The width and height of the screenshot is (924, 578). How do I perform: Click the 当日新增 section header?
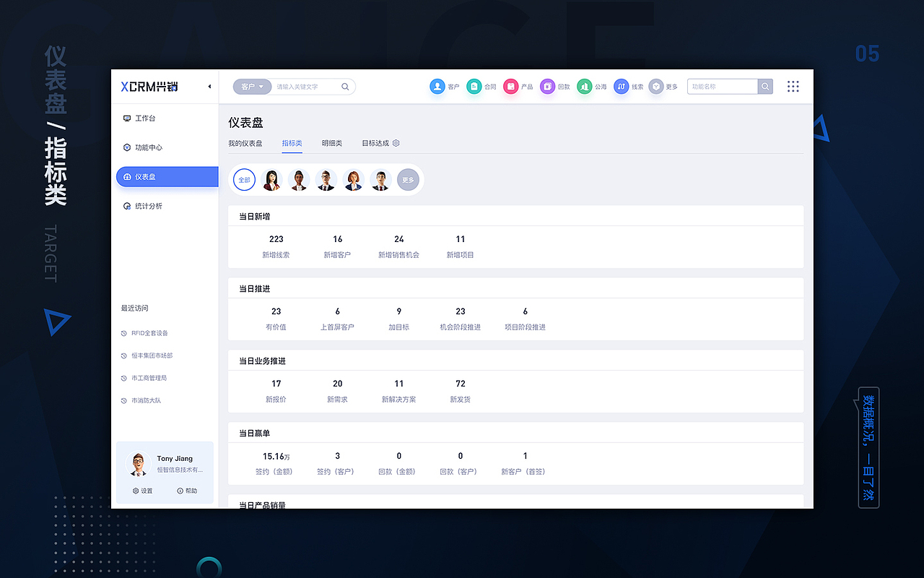point(254,216)
